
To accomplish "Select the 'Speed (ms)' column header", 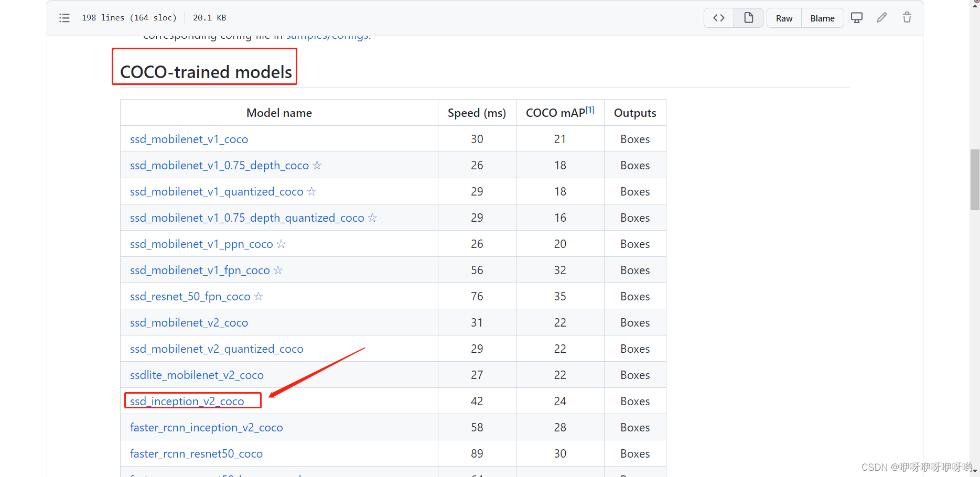I will (477, 113).
